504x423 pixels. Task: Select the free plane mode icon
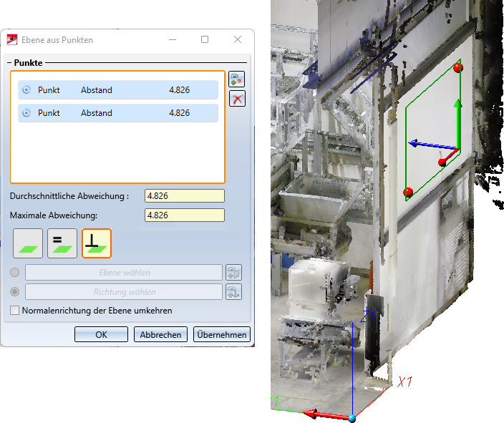28,243
